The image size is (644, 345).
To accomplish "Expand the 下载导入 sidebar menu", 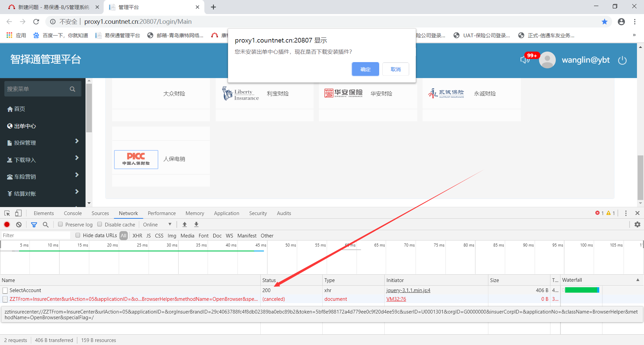I will click(x=43, y=160).
